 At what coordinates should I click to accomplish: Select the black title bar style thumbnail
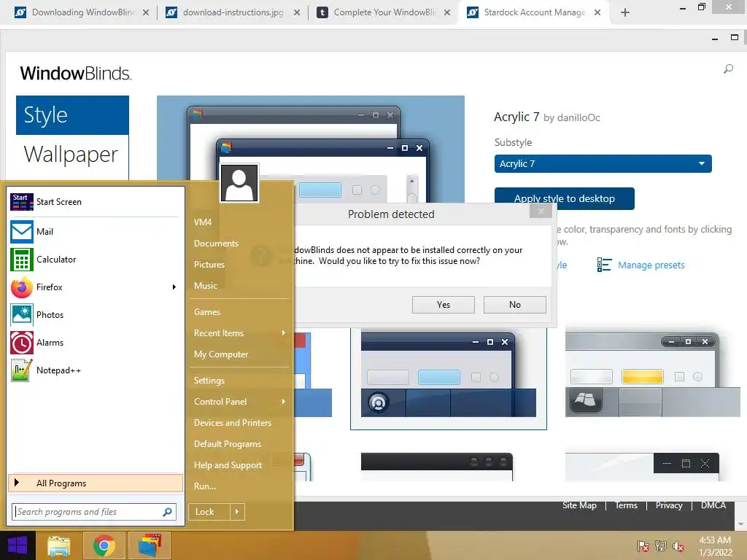pos(436,467)
